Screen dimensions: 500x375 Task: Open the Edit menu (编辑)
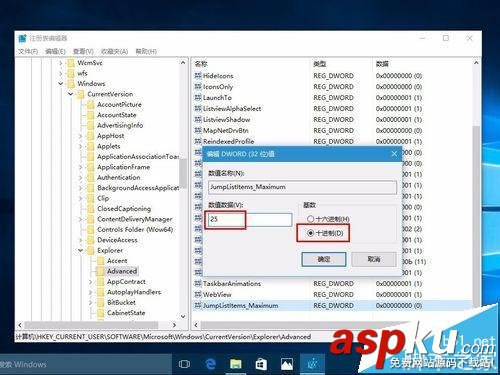click(x=55, y=51)
